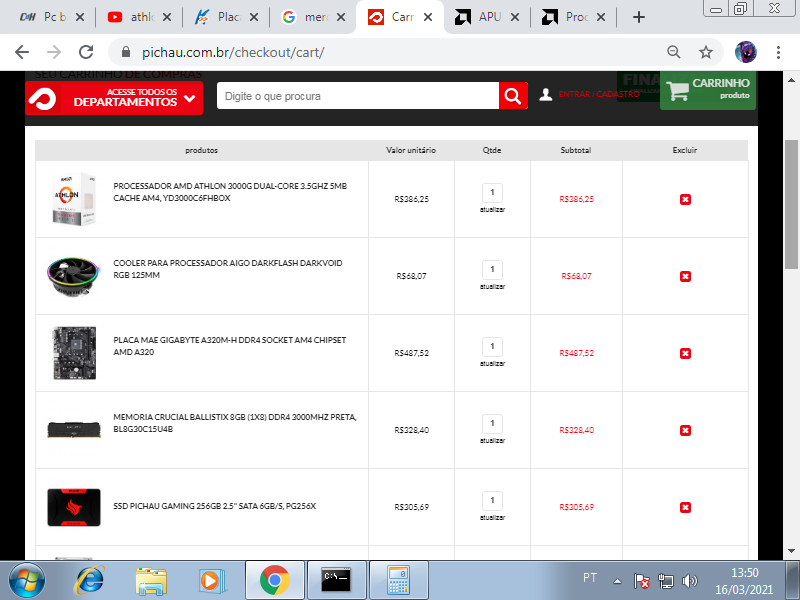This screenshot has height=600, width=800.
Task: Open the Memoria Crucial Ballistix product link
Action: click(235, 423)
